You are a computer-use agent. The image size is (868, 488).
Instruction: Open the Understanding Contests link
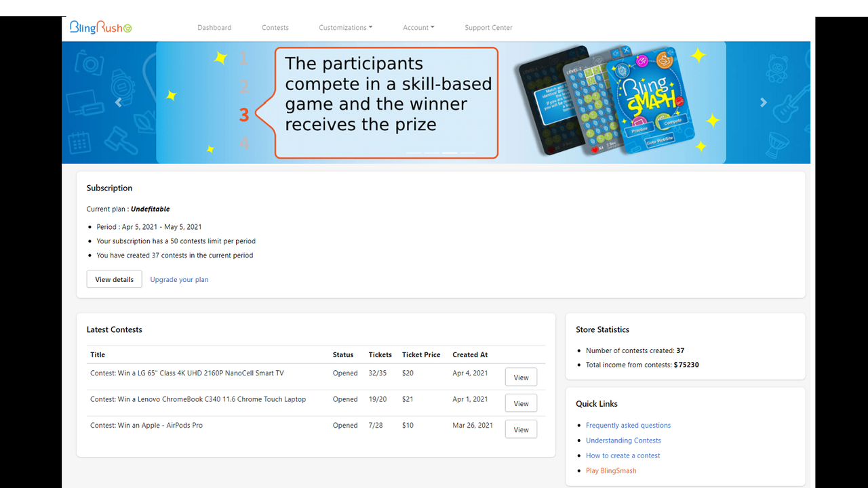click(623, 441)
